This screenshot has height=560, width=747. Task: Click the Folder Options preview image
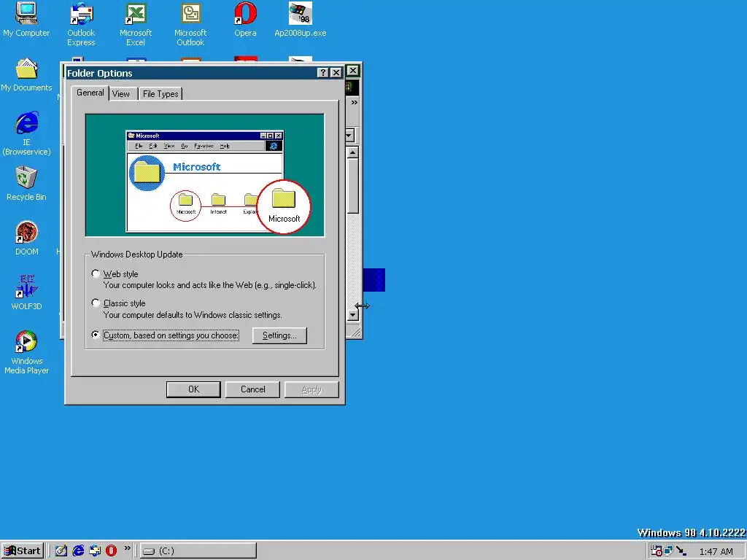coord(205,175)
